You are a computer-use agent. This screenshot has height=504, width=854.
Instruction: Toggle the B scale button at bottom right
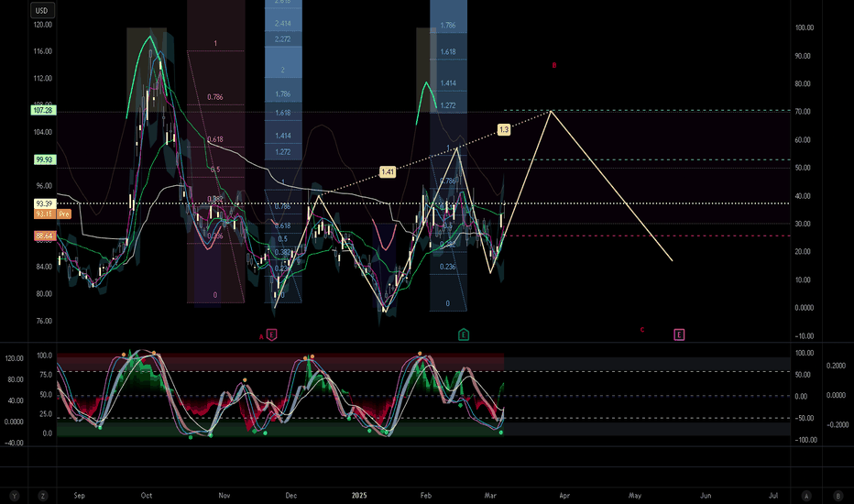coord(838,496)
